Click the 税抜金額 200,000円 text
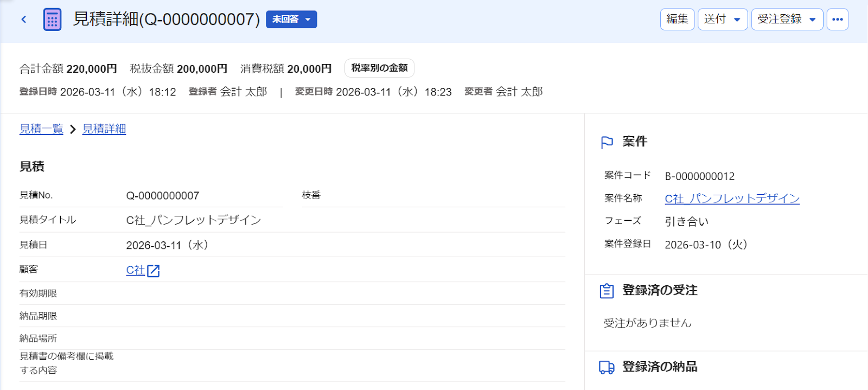Screen dimensions: 868x390 pyautogui.click(x=178, y=69)
